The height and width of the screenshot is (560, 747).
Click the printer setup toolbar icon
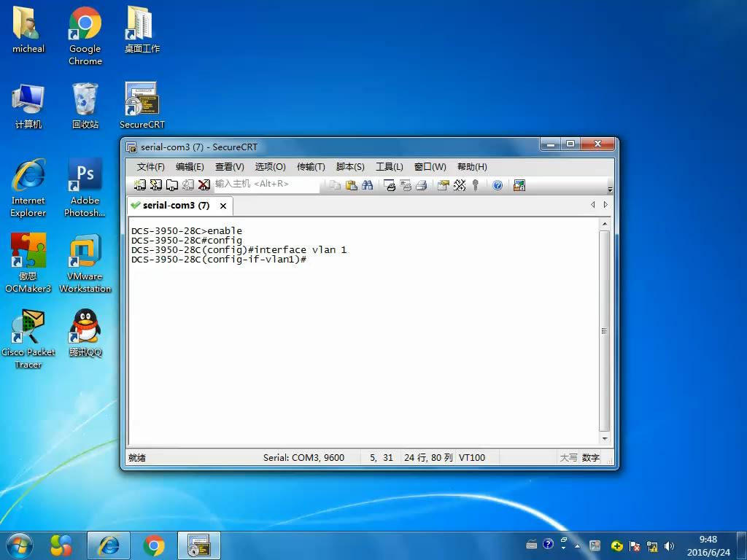(421, 185)
